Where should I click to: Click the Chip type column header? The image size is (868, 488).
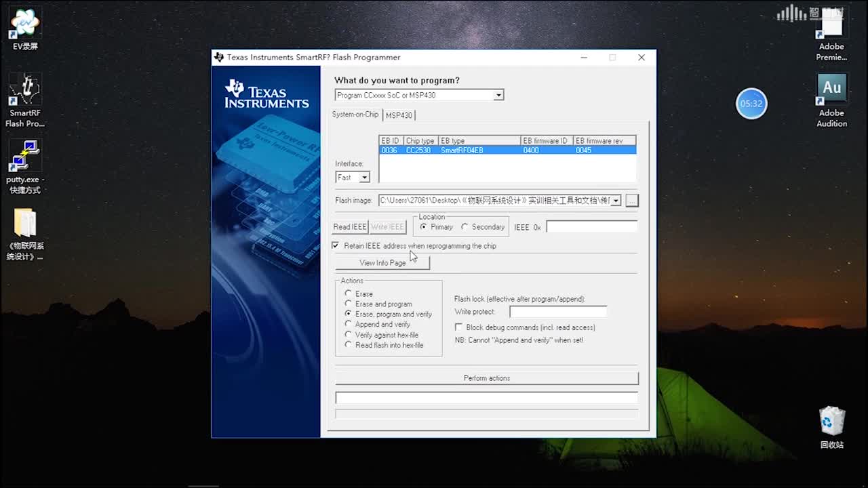tap(420, 141)
